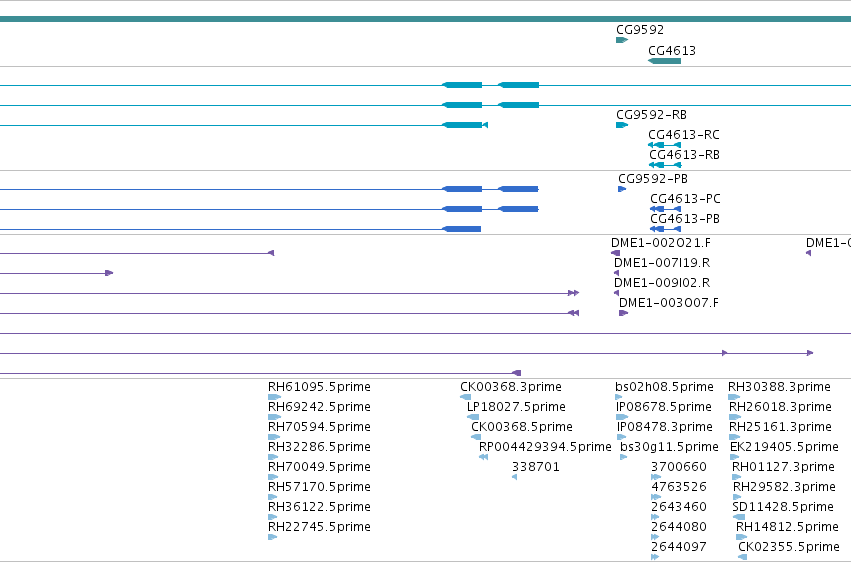Click the CG9592-RB transcript glyph

click(x=622, y=125)
